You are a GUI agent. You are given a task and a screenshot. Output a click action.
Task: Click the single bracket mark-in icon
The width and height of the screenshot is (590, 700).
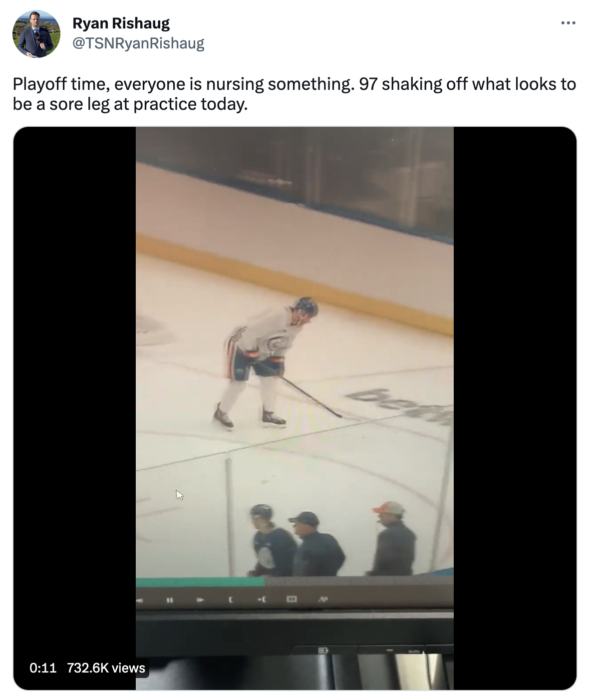click(x=230, y=599)
